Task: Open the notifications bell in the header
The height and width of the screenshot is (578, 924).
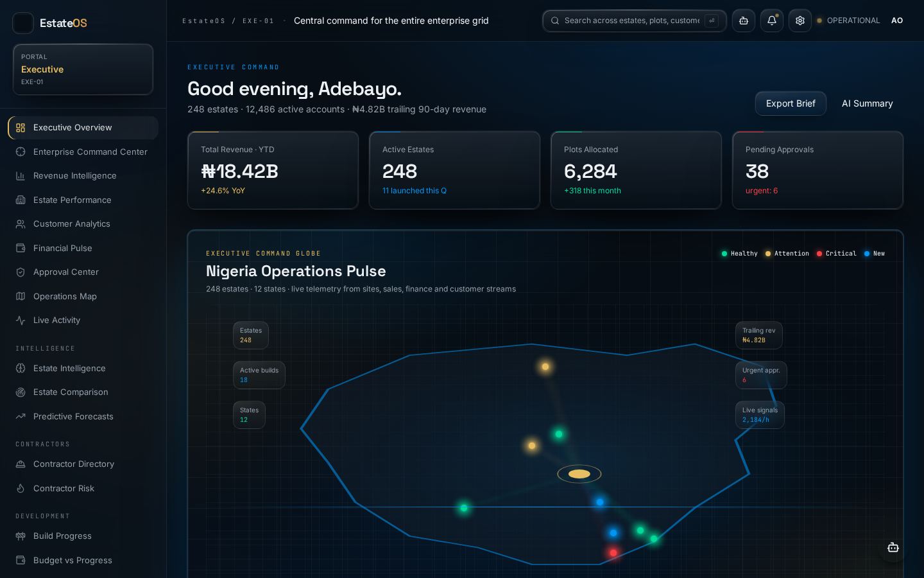Action: tap(772, 21)
